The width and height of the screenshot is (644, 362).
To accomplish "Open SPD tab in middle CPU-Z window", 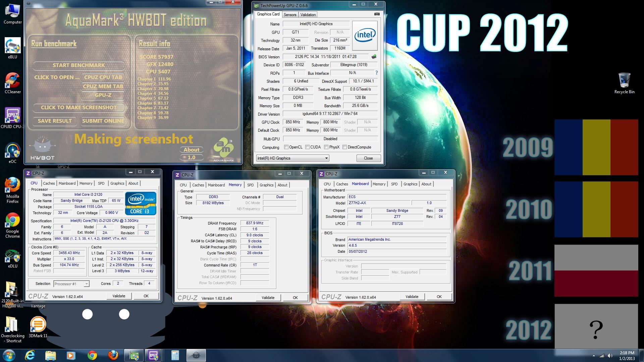I will 250,185.
